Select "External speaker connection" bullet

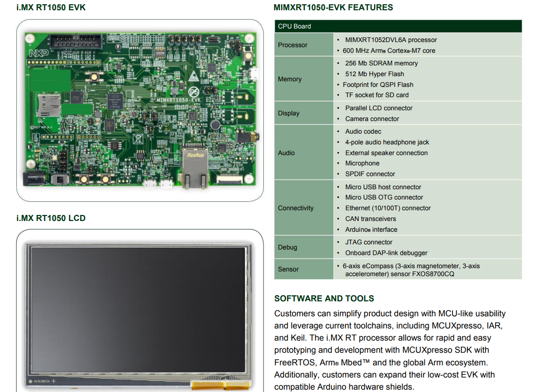click(386, 153)
